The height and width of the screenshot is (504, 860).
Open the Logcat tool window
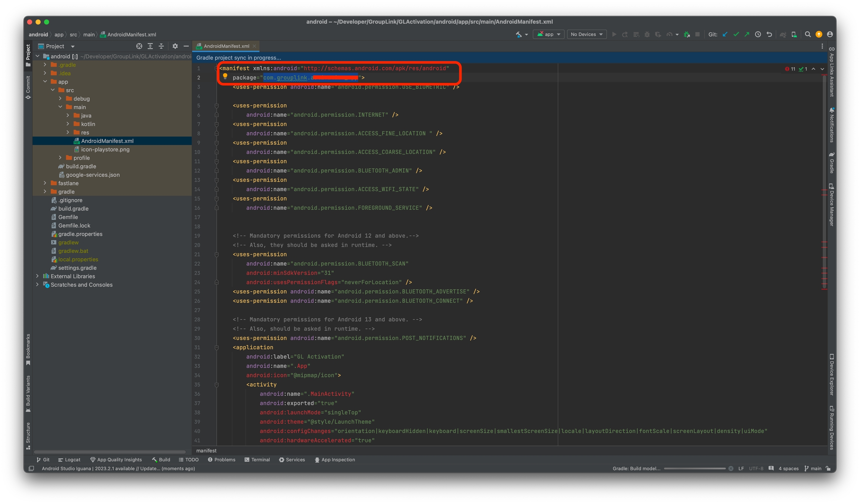[x=69, y=460]
